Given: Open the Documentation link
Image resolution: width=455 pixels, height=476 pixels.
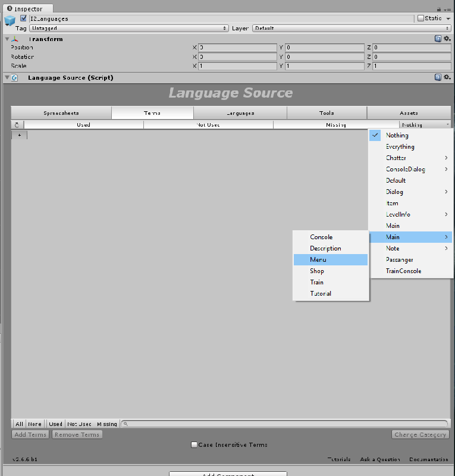Looking at the screenshot, I should 428,459.
